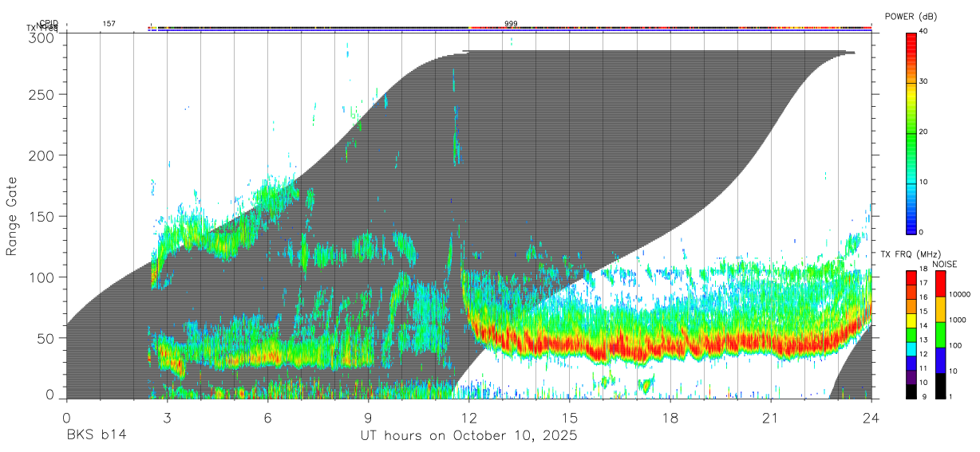This screenshot has width=980, height=452.
Task: Select the purple 10-11 MHz TX FRQ swatch
Action: (x=911, y=378)
